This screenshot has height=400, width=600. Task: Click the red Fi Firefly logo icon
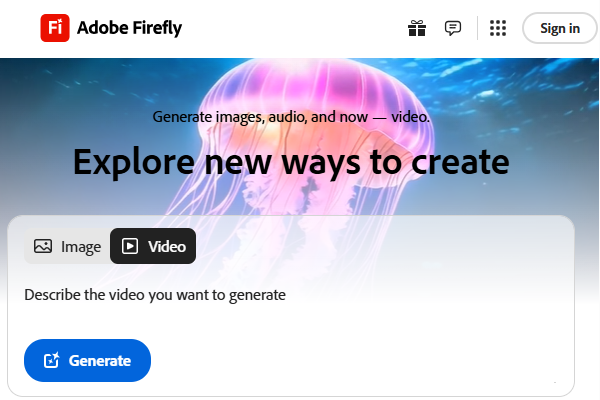[55, 28]
